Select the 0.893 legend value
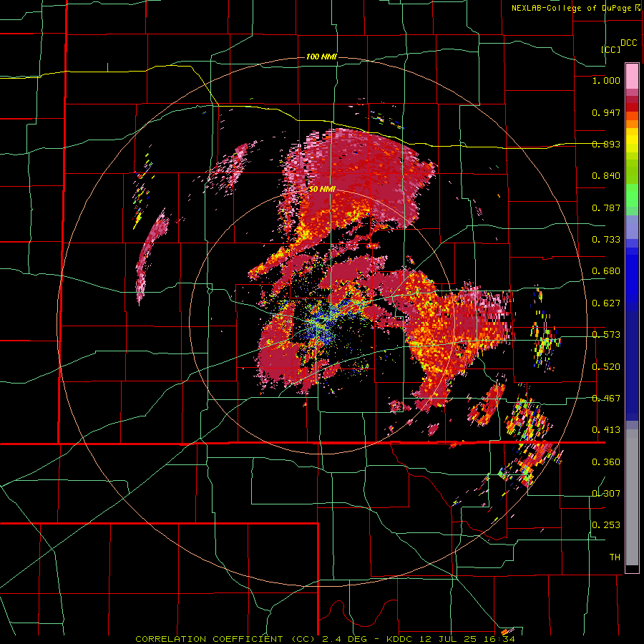 [x=606, y=144]
